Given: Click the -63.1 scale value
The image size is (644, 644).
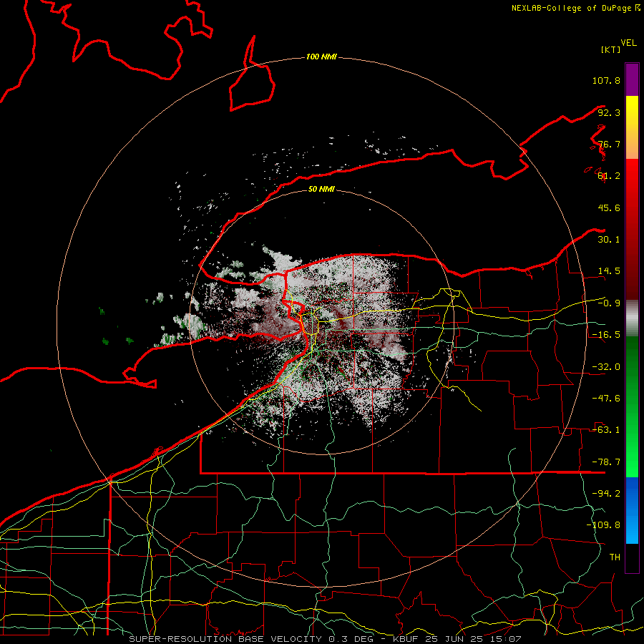Looking at the screenshot, I should click(x=606, y=430).
